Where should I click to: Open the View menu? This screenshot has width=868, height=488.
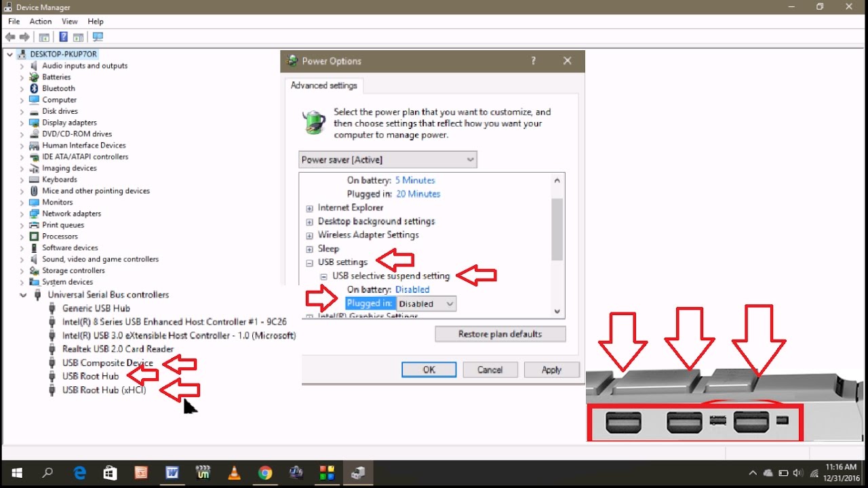[x=70, y=22]
